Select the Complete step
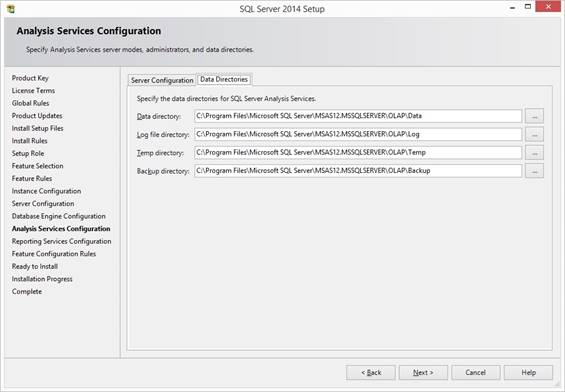Viewport: 565px width, 392px height. pos(27,292)
